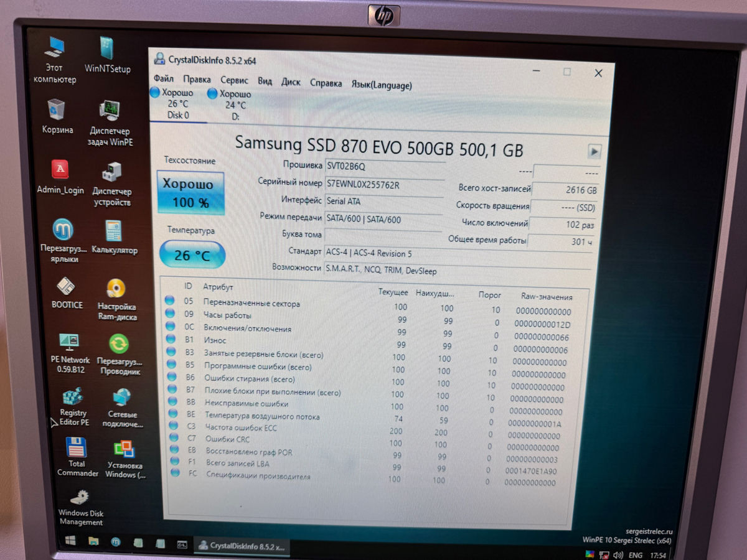Click the next disk arrow button
Image resolution: width=747 pixels, height=560 pixels.
point(594,151)
